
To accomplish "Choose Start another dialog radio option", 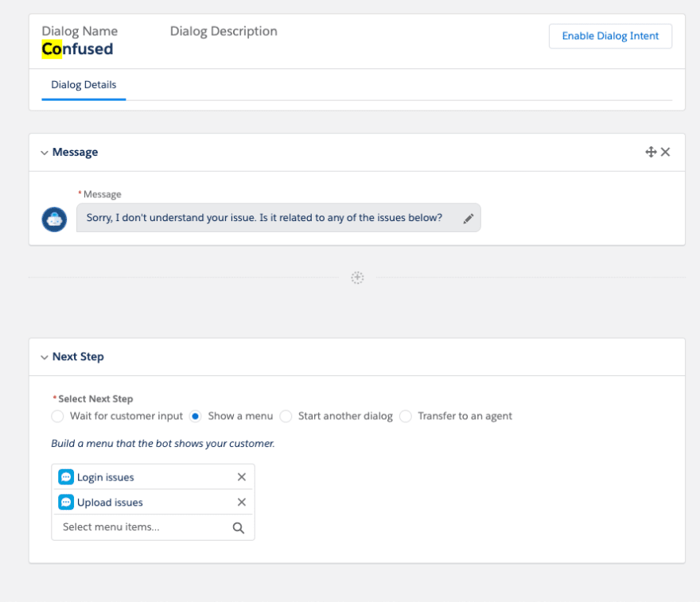I will [286, 417].
